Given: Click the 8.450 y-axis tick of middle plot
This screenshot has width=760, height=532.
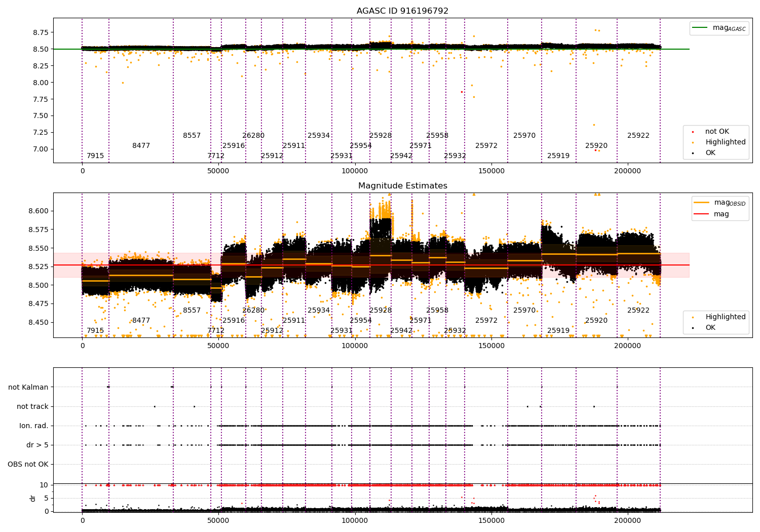Looking at the screenshot, I should coord(39,322).
